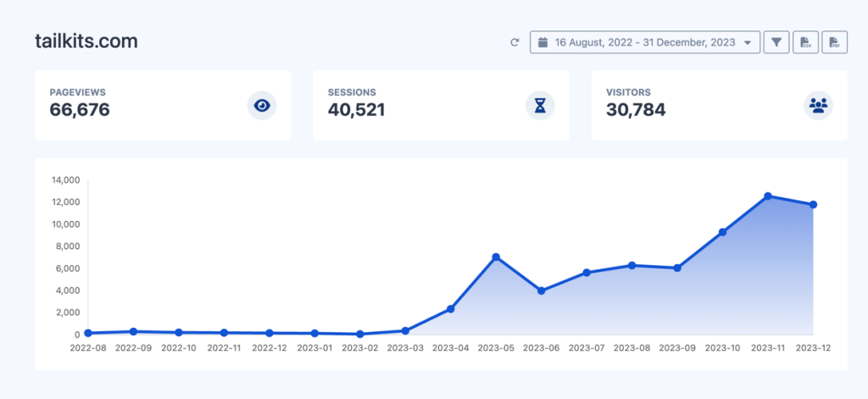The height and width of the screenshot is (399, 868).
Task: Click the 2023-10 data point
Action: click(x=722, y=232)
